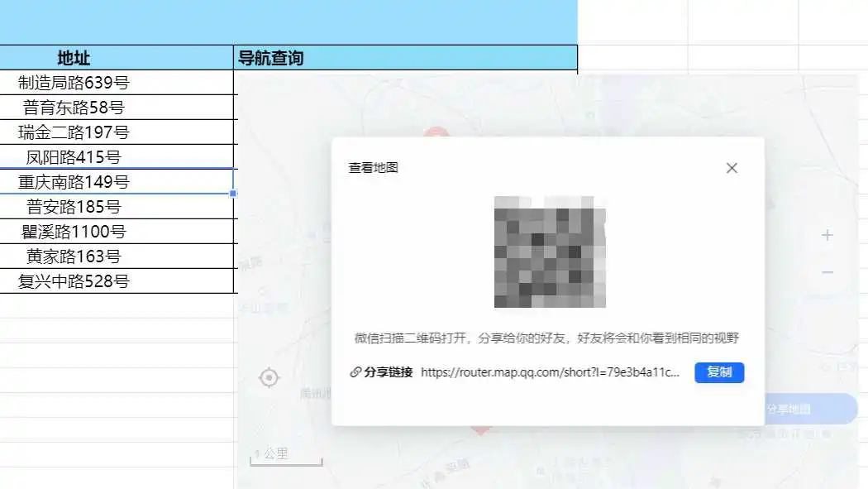
Task: Click the 复制 button to copy link
Action: [x=719, y=372]
